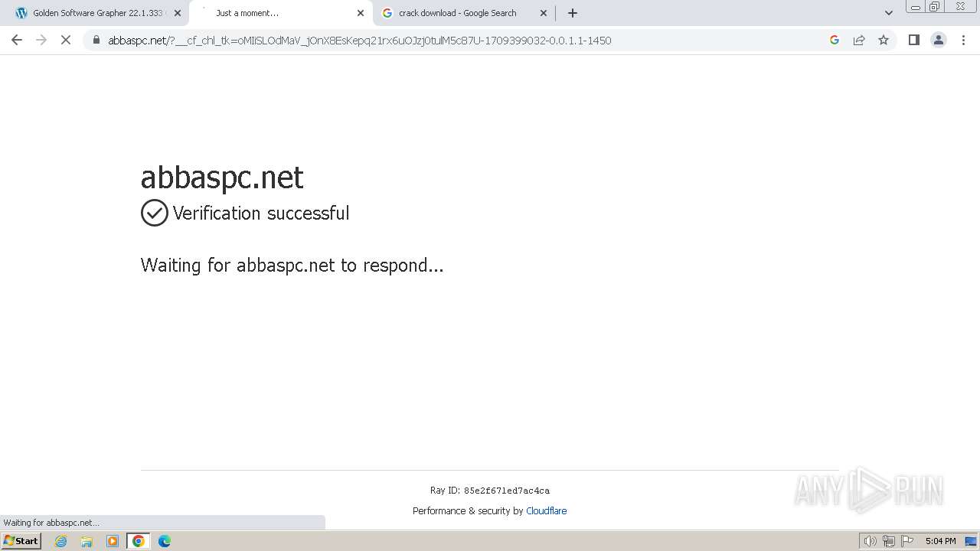
Task: Stop loading the page
Action: pyautogui.click(x=66, y=40)
